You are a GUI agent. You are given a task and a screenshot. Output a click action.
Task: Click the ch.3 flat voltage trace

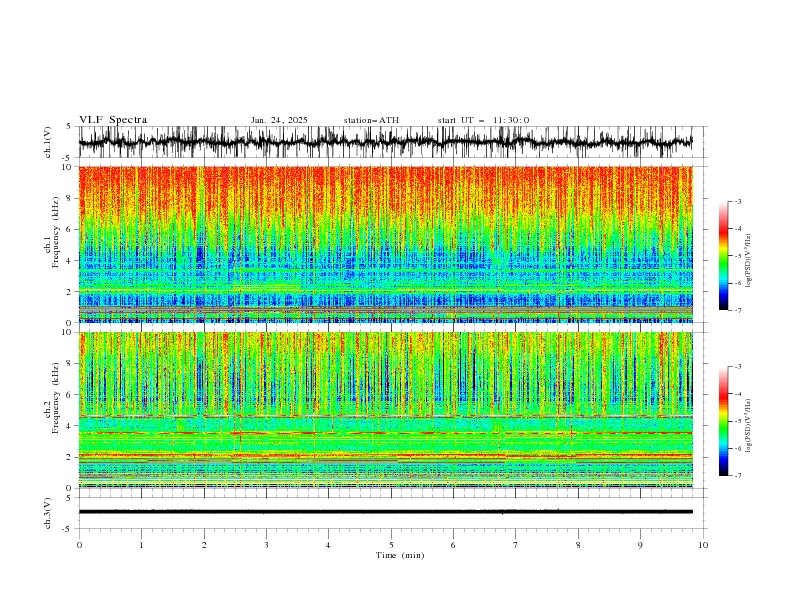point(386,512)
